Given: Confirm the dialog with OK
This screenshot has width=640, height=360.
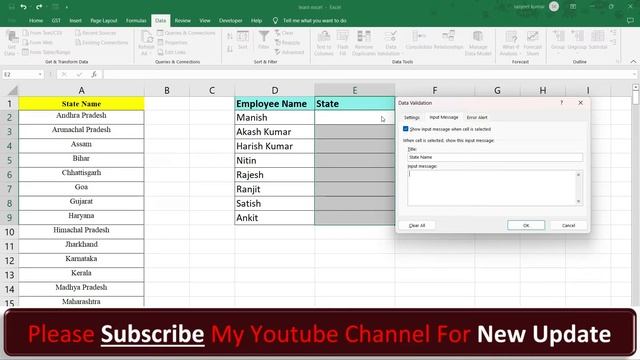Looking at the screenshot, I should [x=526, y=225].
